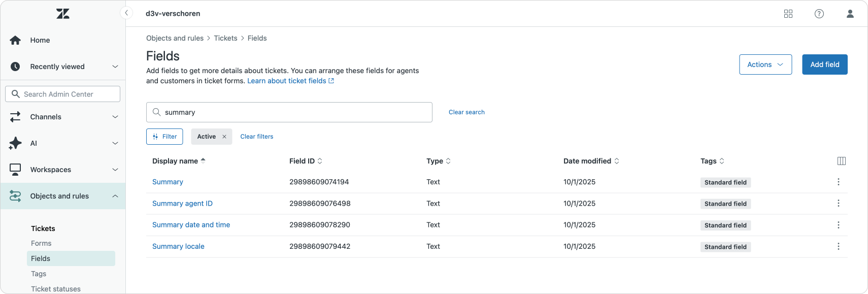Screen dimensions: 868x294
Task: Open options menu for Summary agent ID row
Action: click(838, 204)
